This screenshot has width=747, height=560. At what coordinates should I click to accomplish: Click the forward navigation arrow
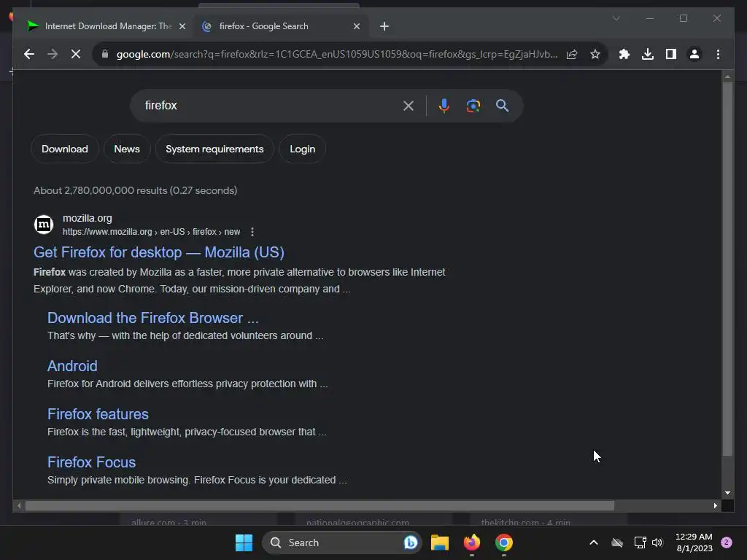(x=53, y=54)
